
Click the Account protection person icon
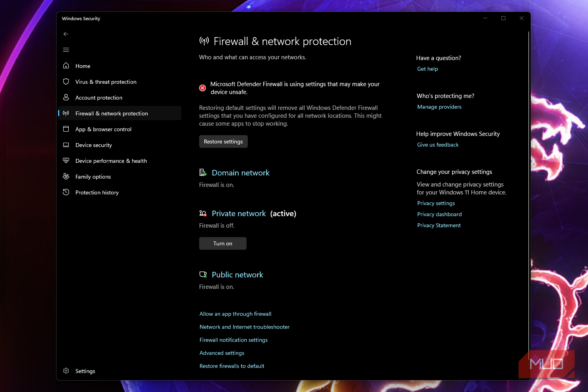(66, 97)
